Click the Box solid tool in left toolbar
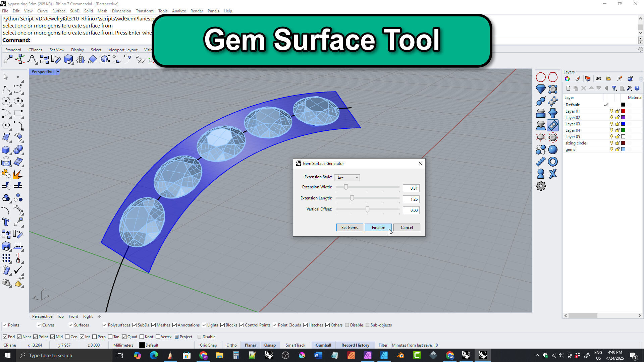Screen dimensions: 644x362 tap(6, 149)
